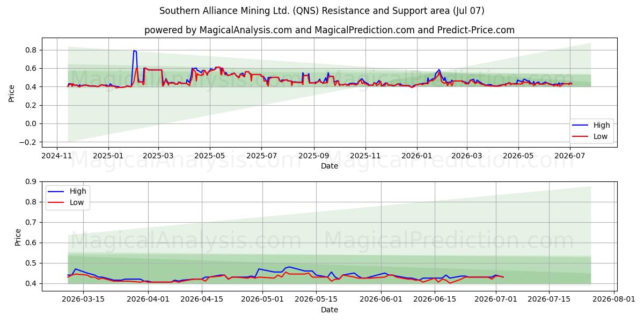This screenshot has width=644, height=322.
Task: Click the '2025-03' date tick on the upper chart
Action: tap(158, 156)
